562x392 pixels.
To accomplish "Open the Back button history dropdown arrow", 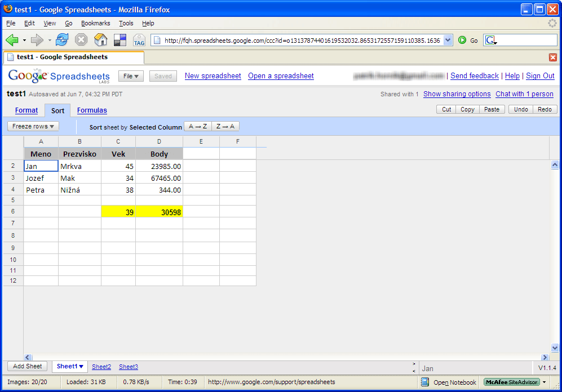I will pyautogui.click(x=24, y=41).
